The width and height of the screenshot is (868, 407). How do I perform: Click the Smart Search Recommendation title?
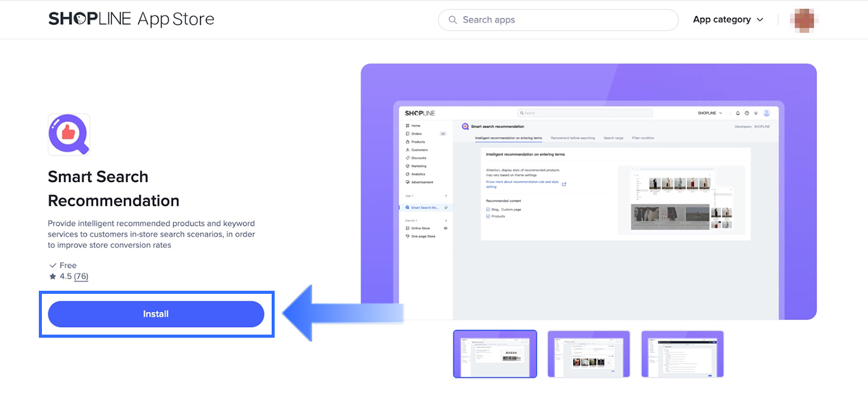click(113, 189)
